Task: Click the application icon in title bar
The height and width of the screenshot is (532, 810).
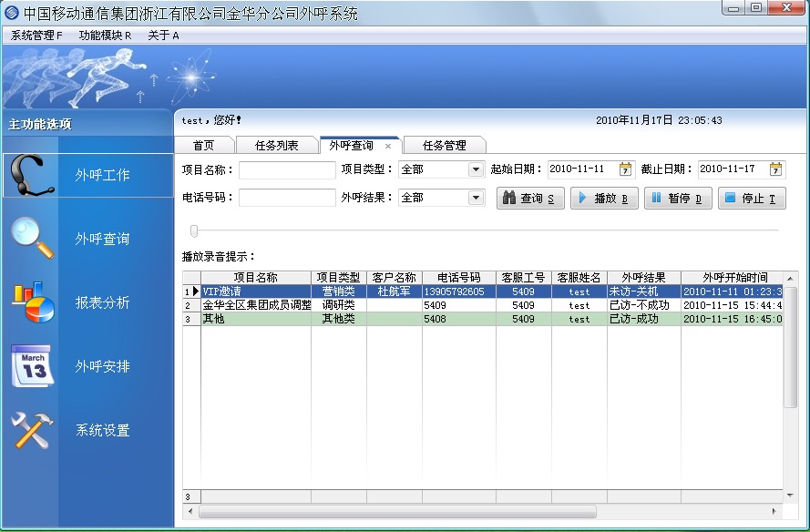Action: (x=11, y=13)
